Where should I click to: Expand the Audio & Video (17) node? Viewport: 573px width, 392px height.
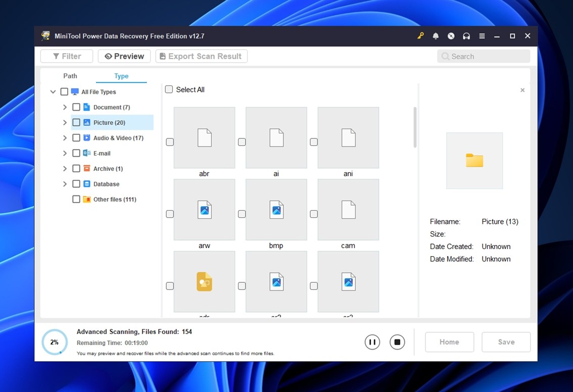[x=65, y=138]
